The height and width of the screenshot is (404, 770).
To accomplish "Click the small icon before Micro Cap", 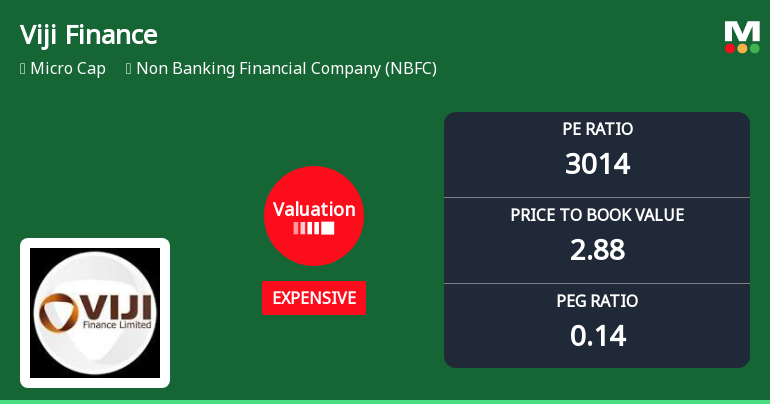I will click(x=23, y=68).
